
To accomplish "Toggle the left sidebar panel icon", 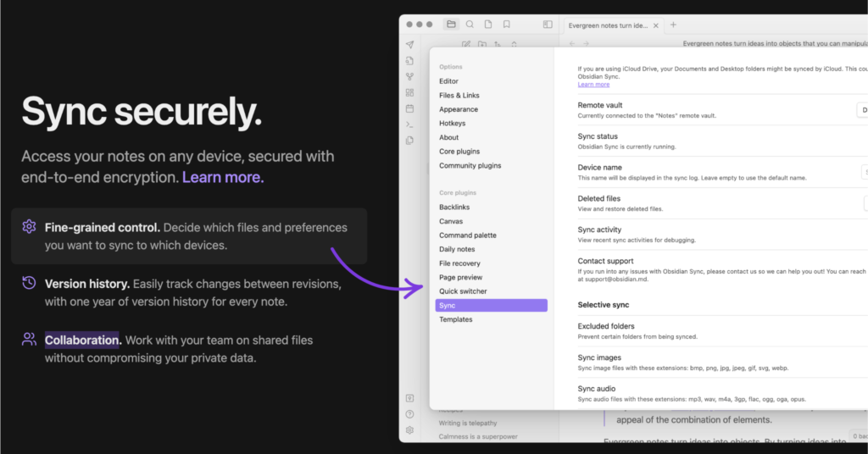I will (x=548, y=25).
